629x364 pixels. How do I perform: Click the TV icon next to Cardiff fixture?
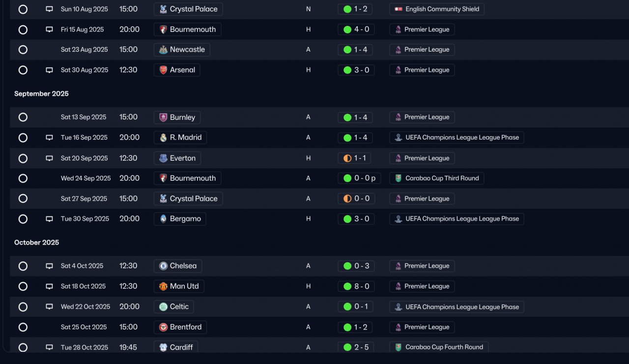pyautogui.click(x=49, y=347)
